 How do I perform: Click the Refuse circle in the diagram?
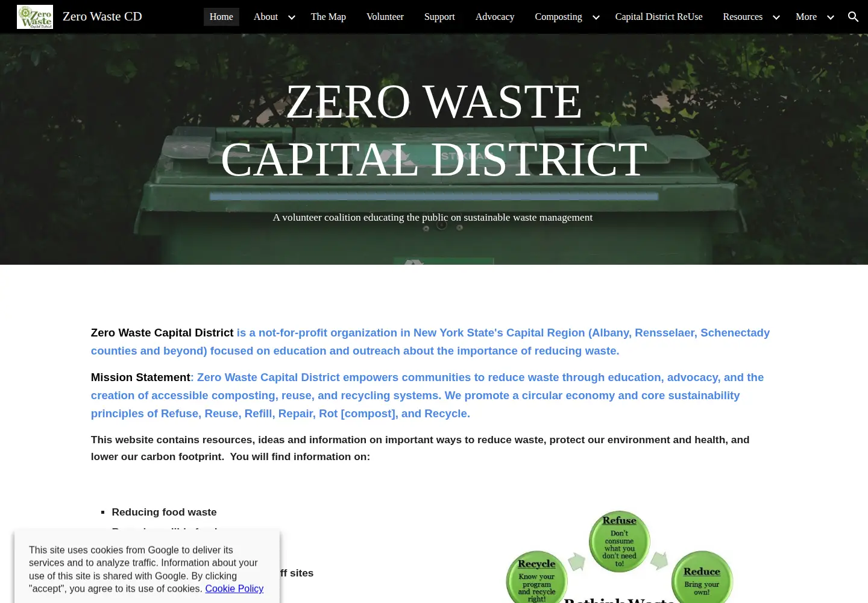619,541
